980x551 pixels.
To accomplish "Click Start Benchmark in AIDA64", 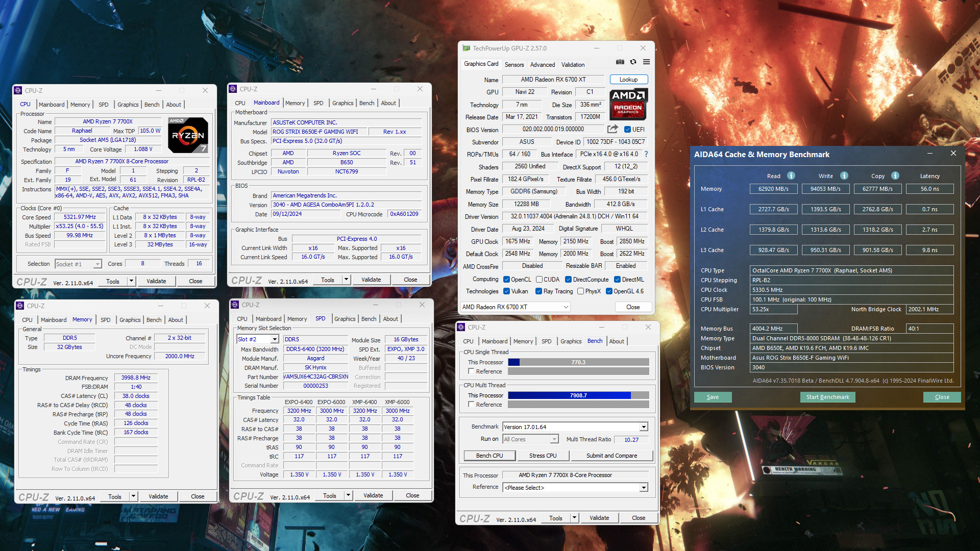I will tap(827, 397).
